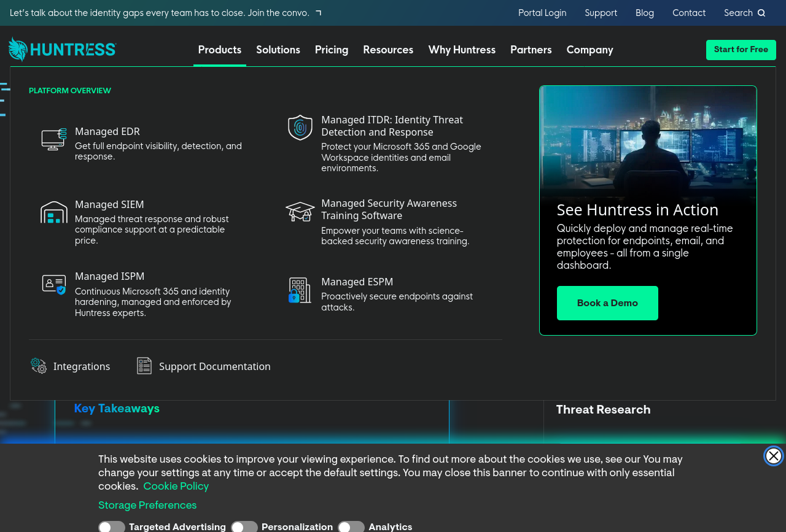Screen dimensions: 786x532
Task: Click the Managed EDR monitor icon
Action: coord(54,139)
